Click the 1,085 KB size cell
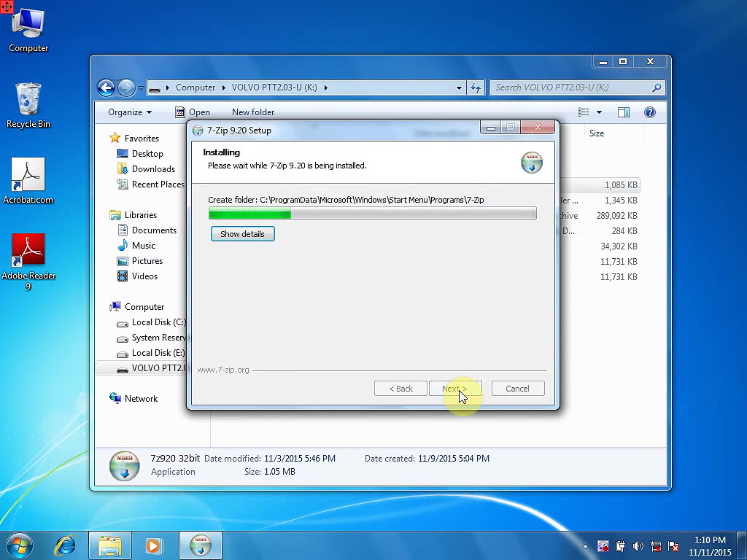 pos(621,184)
